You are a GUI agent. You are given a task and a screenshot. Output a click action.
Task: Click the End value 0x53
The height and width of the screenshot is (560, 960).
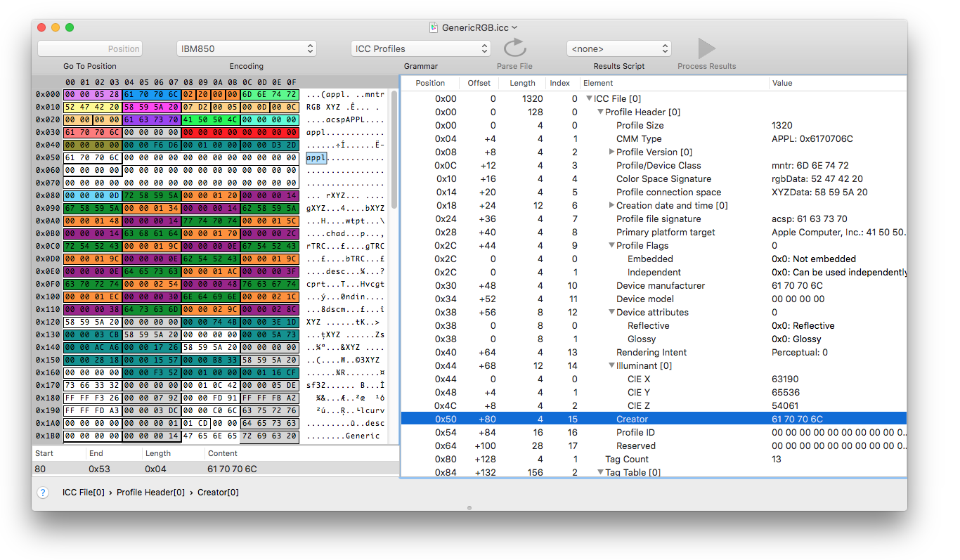(98, 469)
